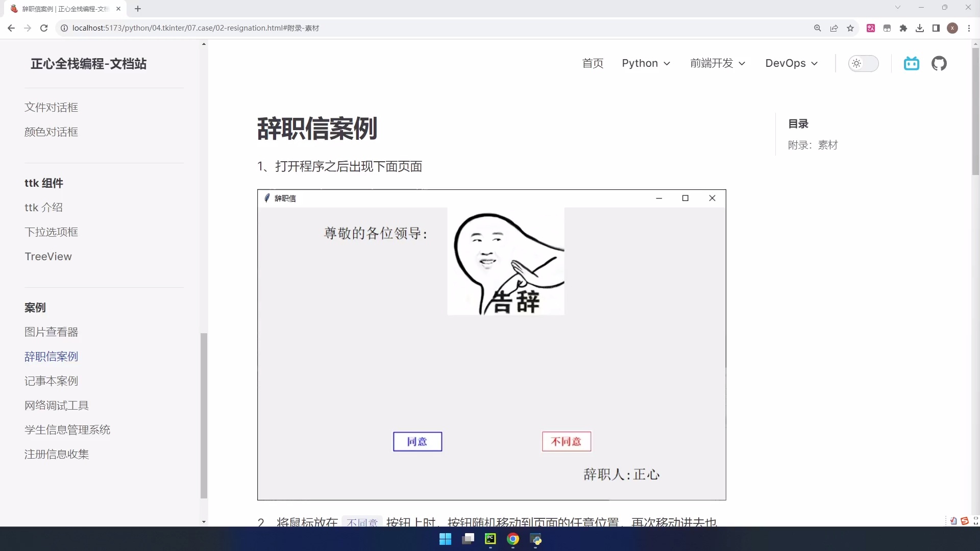Click the browser zoom magnifier icon
980x551 pixels.
tap(817, 28)
